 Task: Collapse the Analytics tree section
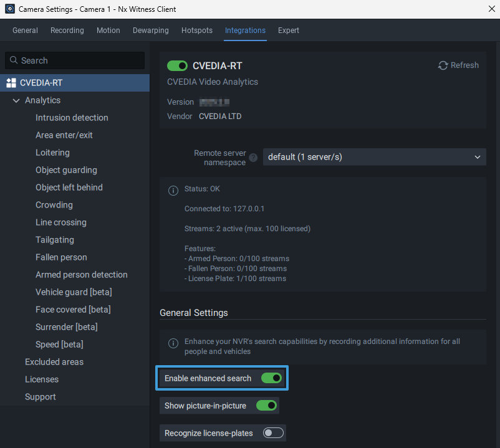[16, 100]
